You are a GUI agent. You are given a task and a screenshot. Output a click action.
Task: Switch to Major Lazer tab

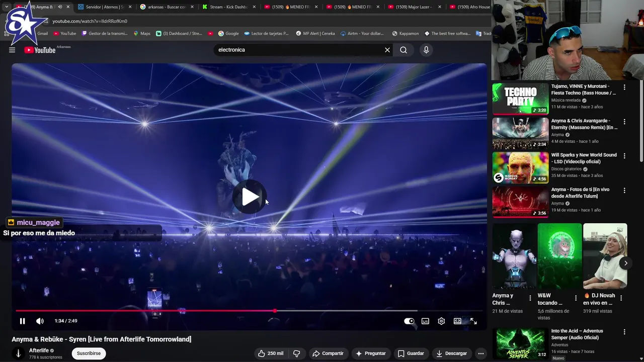tap(414, 7)
